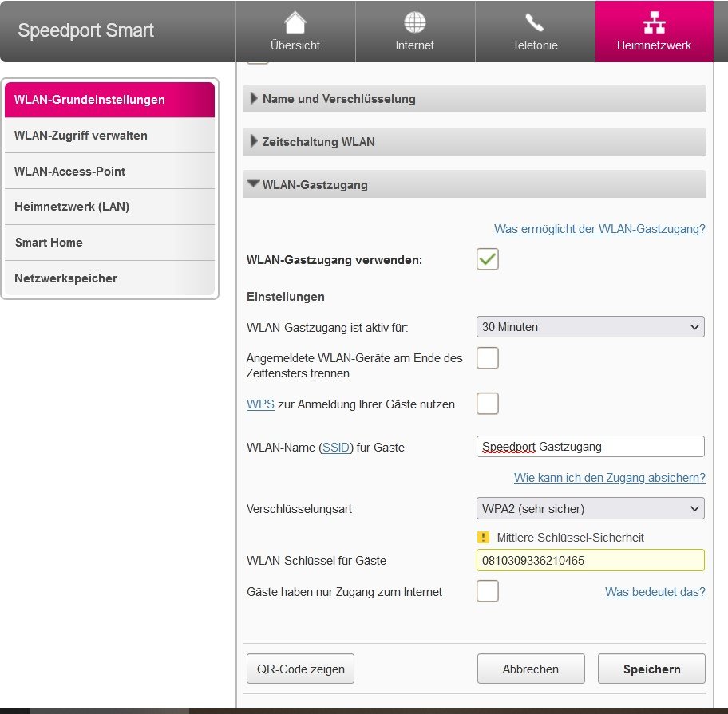
Task: Open WLAN-Zugriff verwalten in the sidebar
Action: click(109, 136)
